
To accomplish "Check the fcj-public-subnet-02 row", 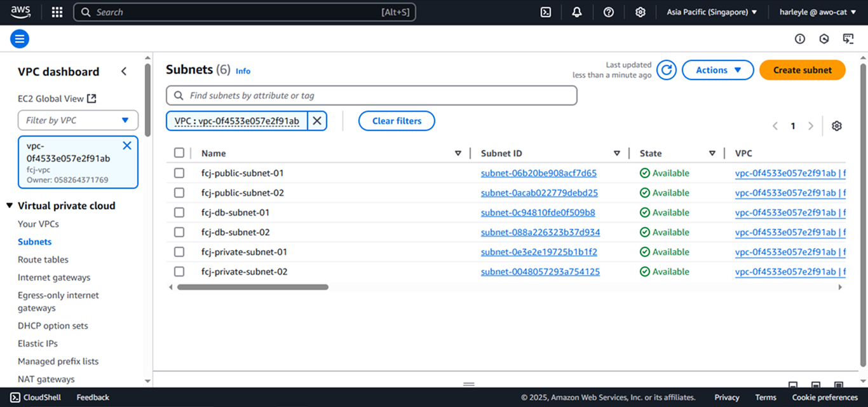I will [179, 193].
